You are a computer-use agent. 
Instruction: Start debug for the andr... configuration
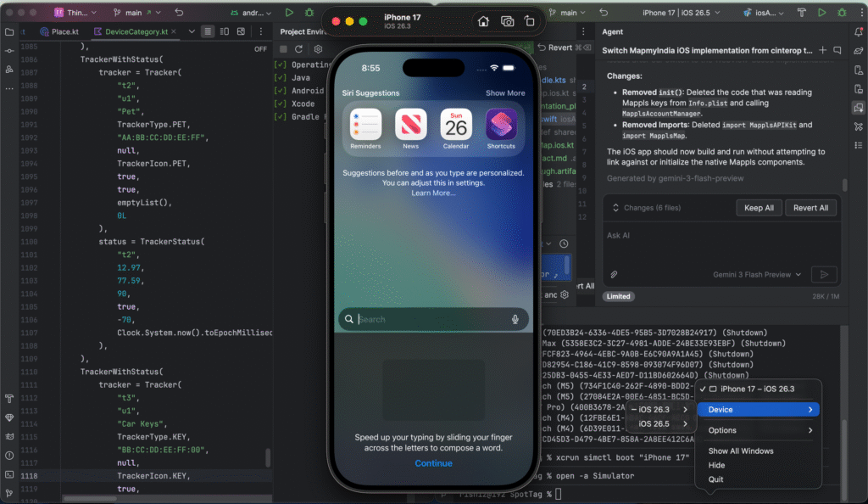point(309,12)
